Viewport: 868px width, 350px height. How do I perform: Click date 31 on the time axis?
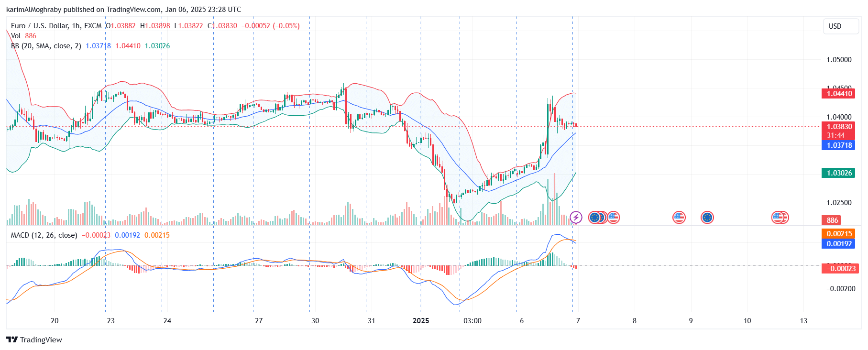[371, 321]
